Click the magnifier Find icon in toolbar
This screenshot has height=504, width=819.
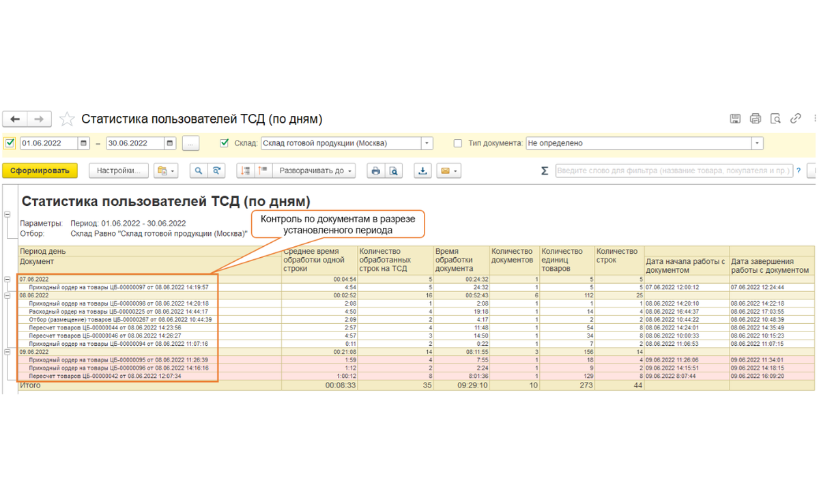tap(199, 171)
